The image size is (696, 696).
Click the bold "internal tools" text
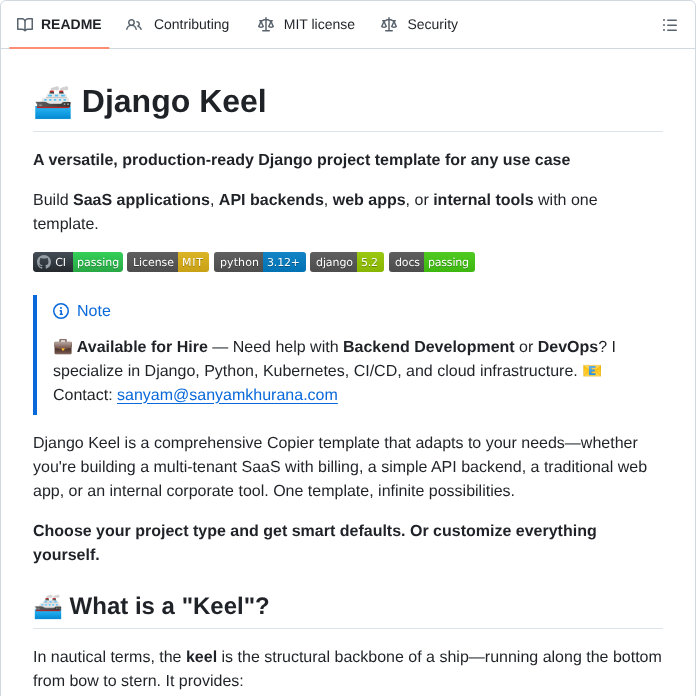coord(483,200)
